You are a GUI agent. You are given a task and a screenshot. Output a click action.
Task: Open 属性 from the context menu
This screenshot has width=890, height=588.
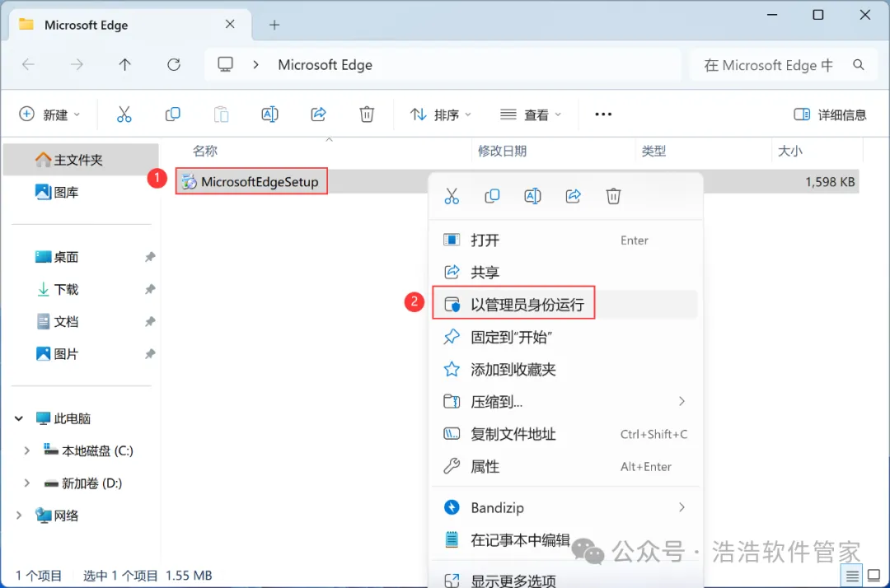[565, 466]
